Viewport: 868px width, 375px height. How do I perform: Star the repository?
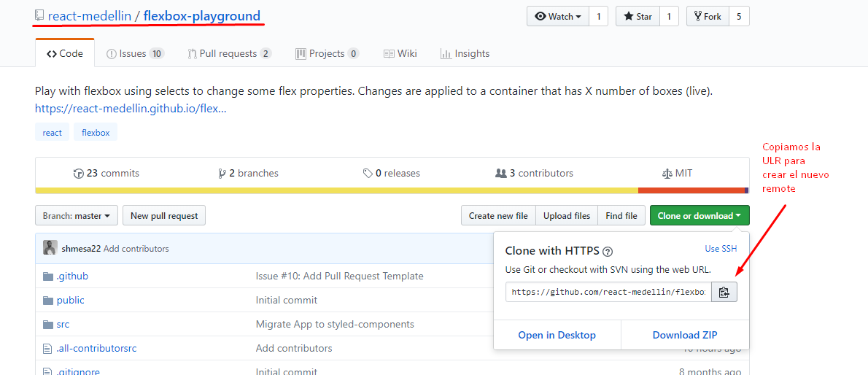click(x=638, y=16)
